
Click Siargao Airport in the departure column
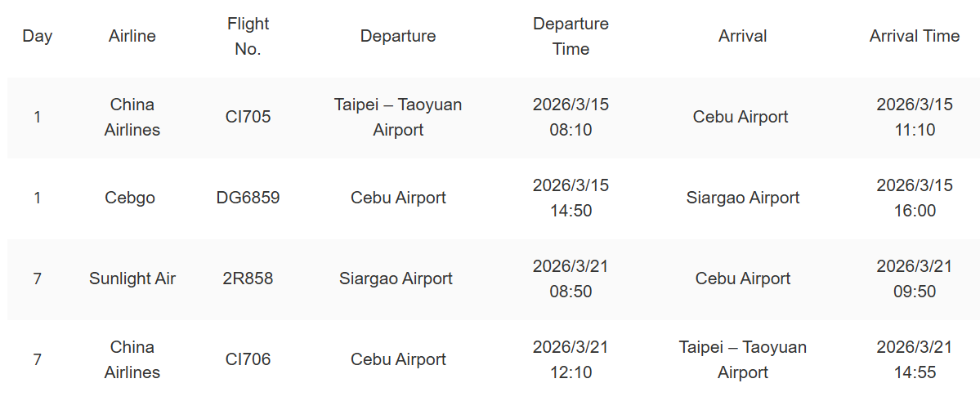pos(396,278)
